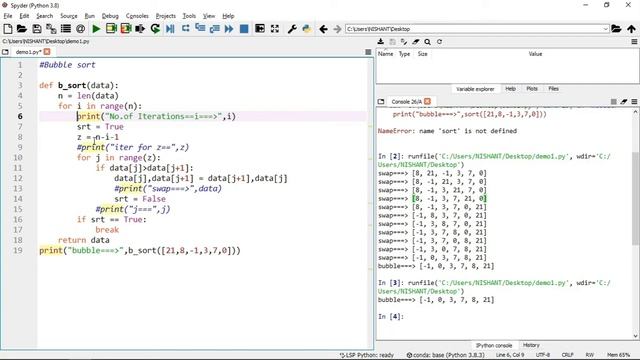The height and width of the screenshot is (360, 640).
Task: Switch to the Help pane tab
Action: coord(510,89)
